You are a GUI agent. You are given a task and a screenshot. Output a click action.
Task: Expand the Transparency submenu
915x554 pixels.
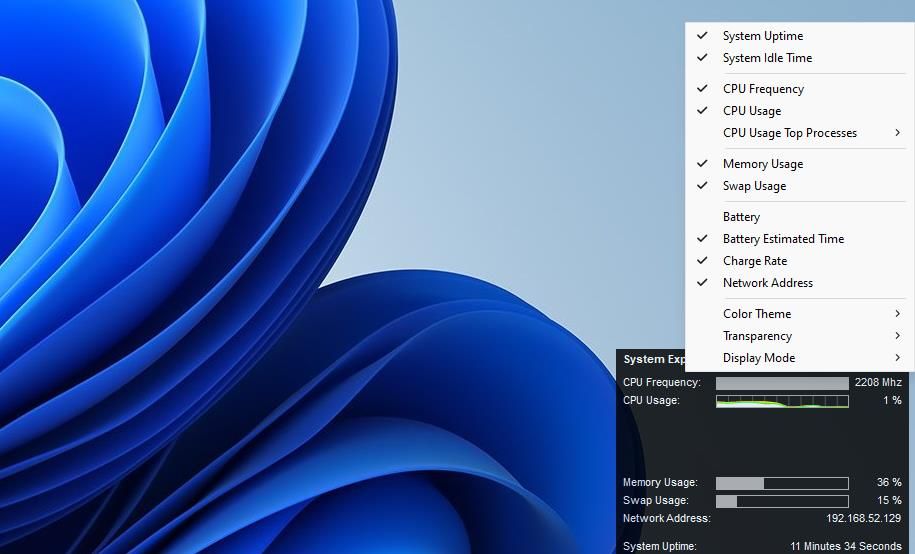pyautogui.click(x=757, y=336)
